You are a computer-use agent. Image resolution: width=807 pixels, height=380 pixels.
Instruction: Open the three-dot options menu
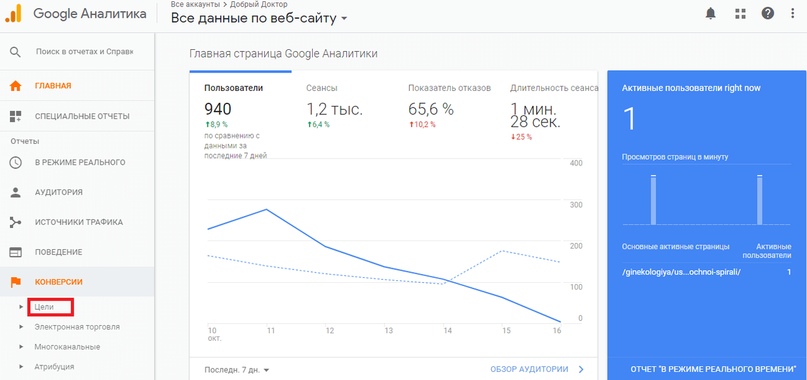(793, 14)
